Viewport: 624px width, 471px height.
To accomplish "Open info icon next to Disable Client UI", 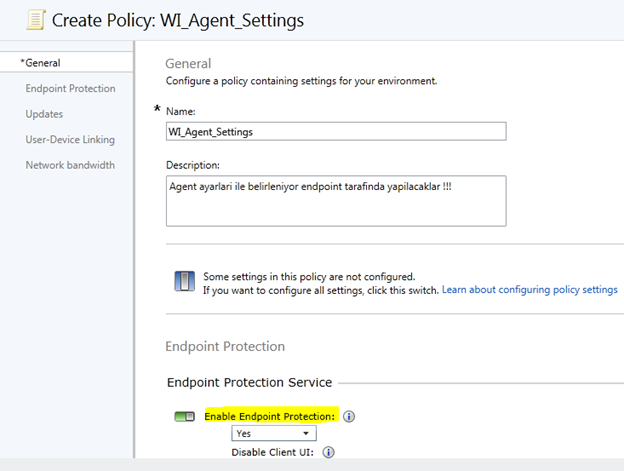I will [328, 452].
